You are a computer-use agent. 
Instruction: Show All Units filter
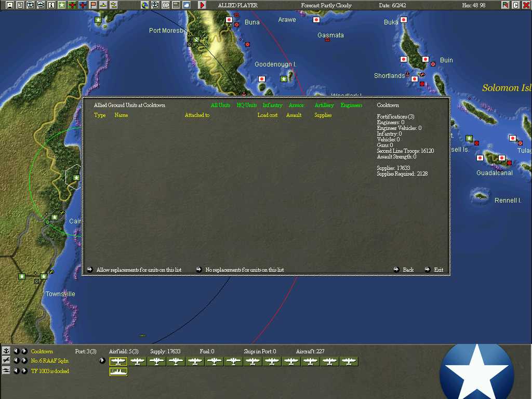pos(220,105)
